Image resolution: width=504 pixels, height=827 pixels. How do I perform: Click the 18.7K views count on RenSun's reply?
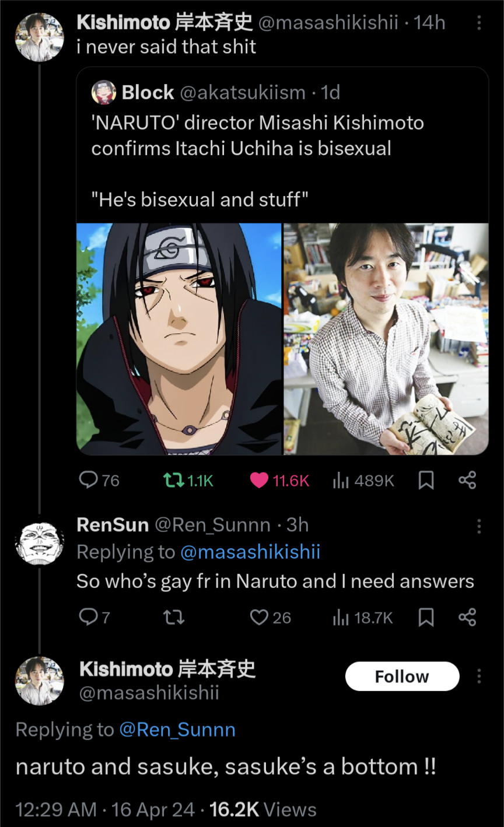363,616
